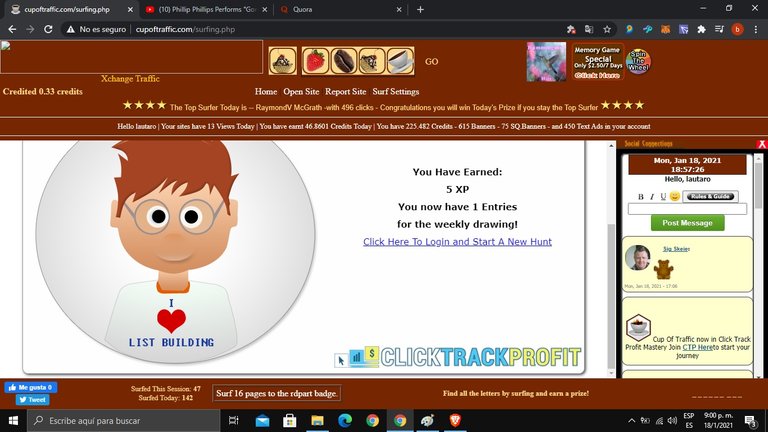Screen dimensions: 768x432
Task: Open the Home menu link
Action: click(x=265, y=92)
